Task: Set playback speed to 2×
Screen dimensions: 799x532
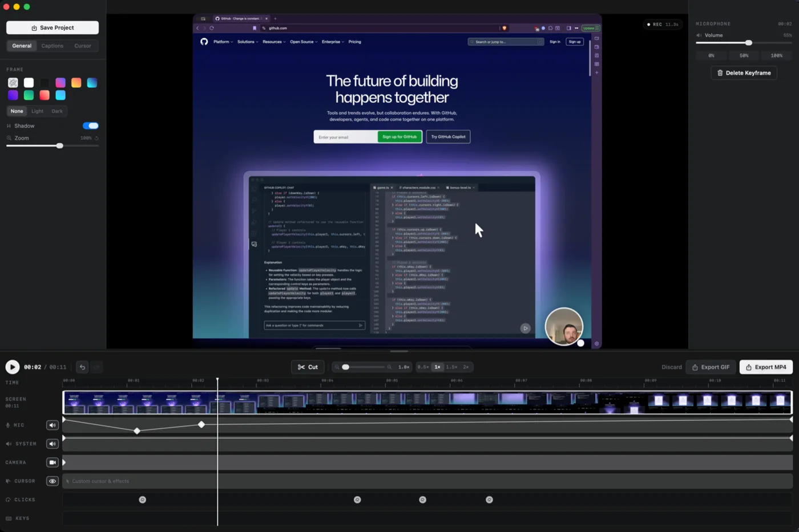Action: coord(466,367)
